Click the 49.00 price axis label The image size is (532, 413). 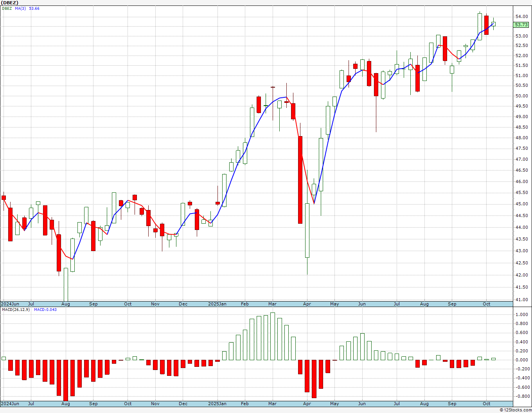pyautogui.click(x=521, y=117)
